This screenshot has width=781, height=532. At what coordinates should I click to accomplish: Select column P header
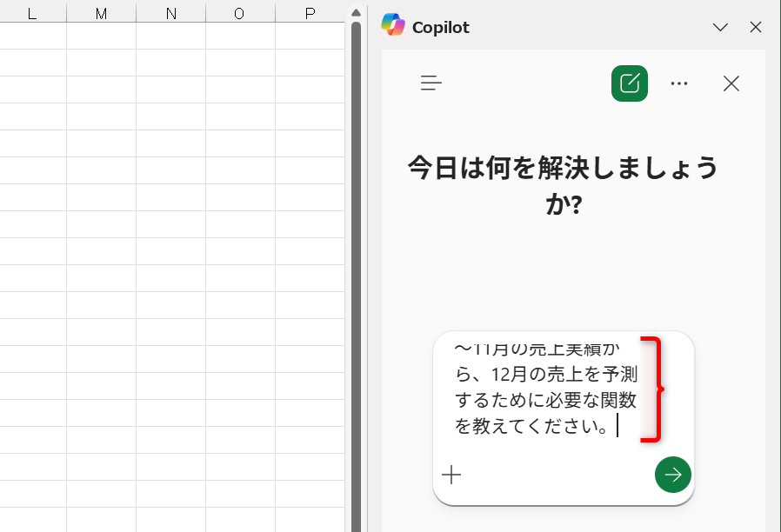click(308, 12)
